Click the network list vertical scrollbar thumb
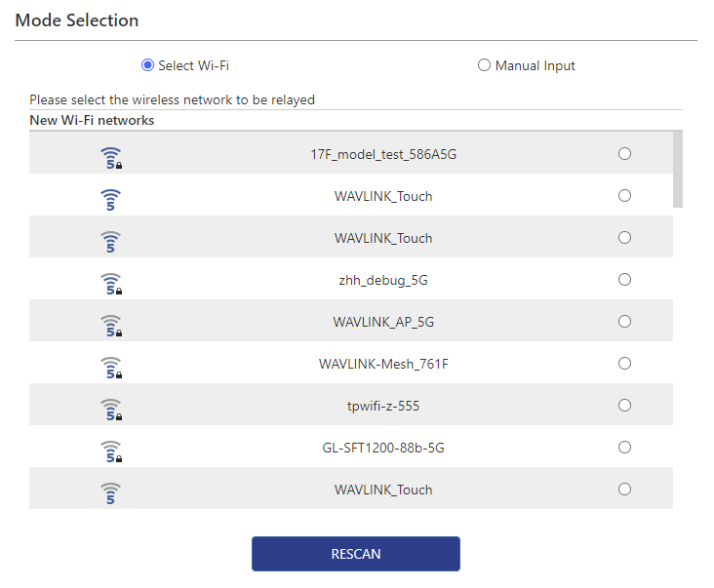The height and width of the screenshot is (588, 714). click(x=678, y=170)
